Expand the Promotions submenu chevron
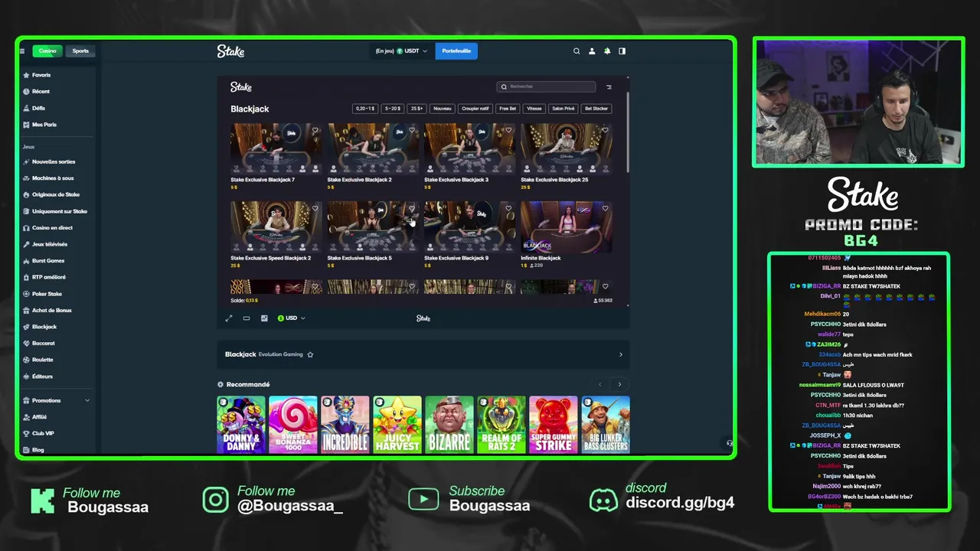The image size is (980, 551). pyautogui.click(x=87, y=400)
